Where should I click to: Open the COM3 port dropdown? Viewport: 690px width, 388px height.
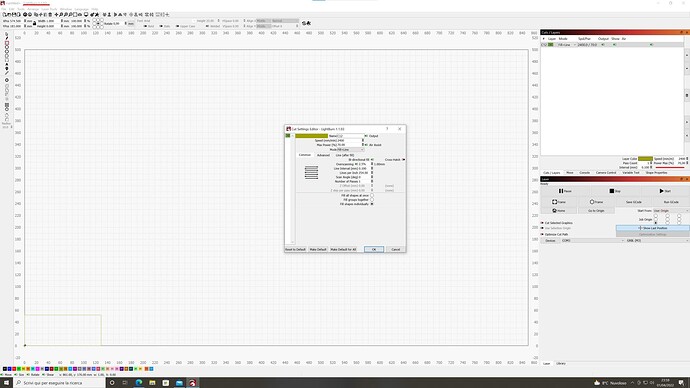coord(592,241)
